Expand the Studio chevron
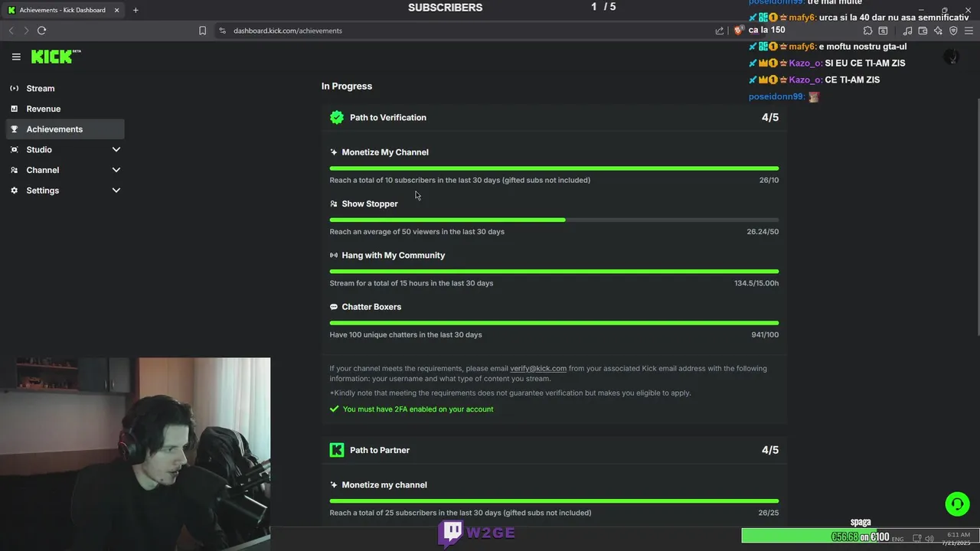The height and width of the screenshot is (551, 980). pyautogui.click(x=116, y=150)
